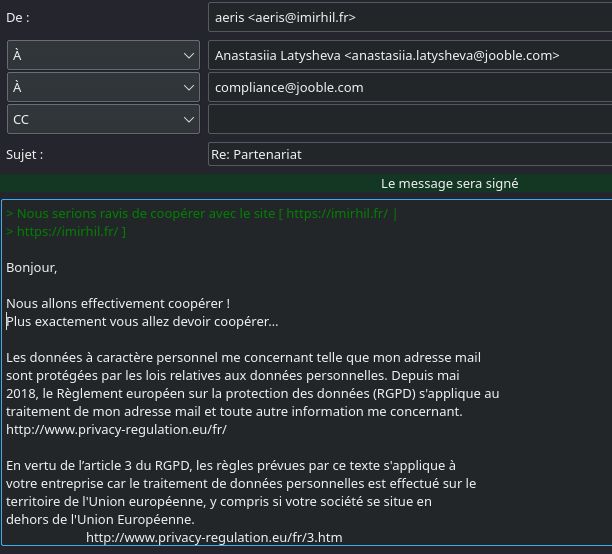
Task: Click the link http://www.privacy-regulation.eu/fr/
Action: pos(116,429)
